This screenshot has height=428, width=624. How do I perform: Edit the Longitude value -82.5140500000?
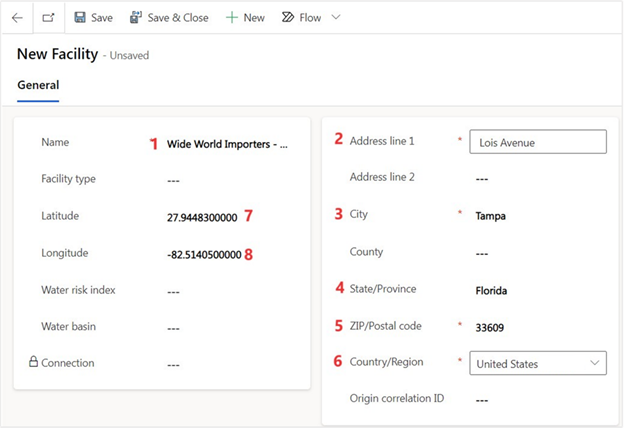(x=204, y=255)
